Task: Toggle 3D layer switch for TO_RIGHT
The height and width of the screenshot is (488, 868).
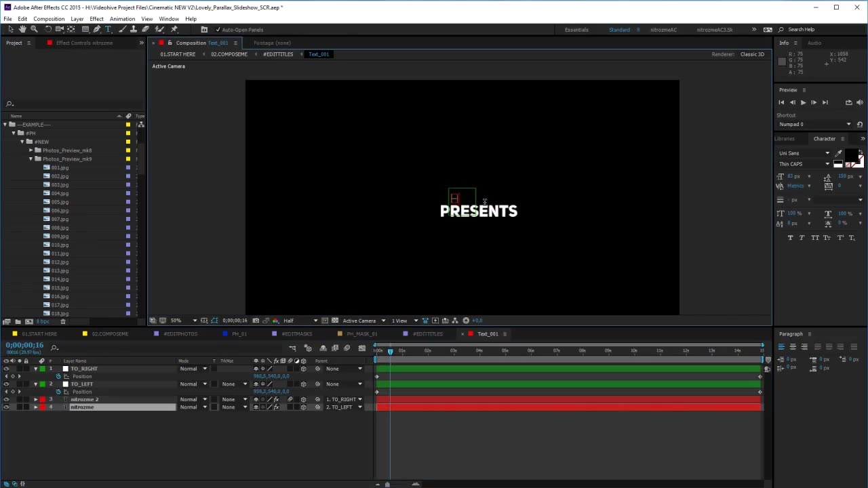Action: [303, 369]
